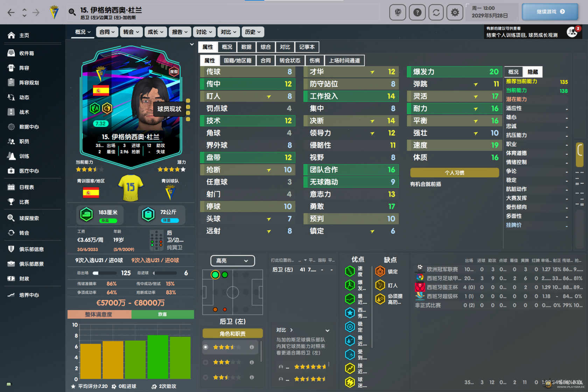Switch to the 数据 tab
Image resolution: width=588 pixels, height=392 pixels.
pyautogui.click(x=246, y=47)
